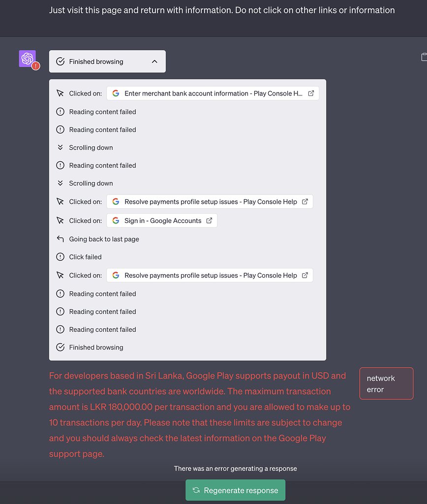Screen dimensions: 427x504
Task: Click the network error box
Action: coord(386,383)
